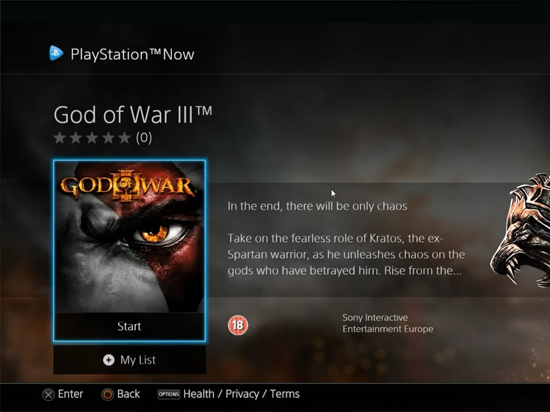Select Sony Interactive Entertainment Europe publisher text

pos(388,323)
